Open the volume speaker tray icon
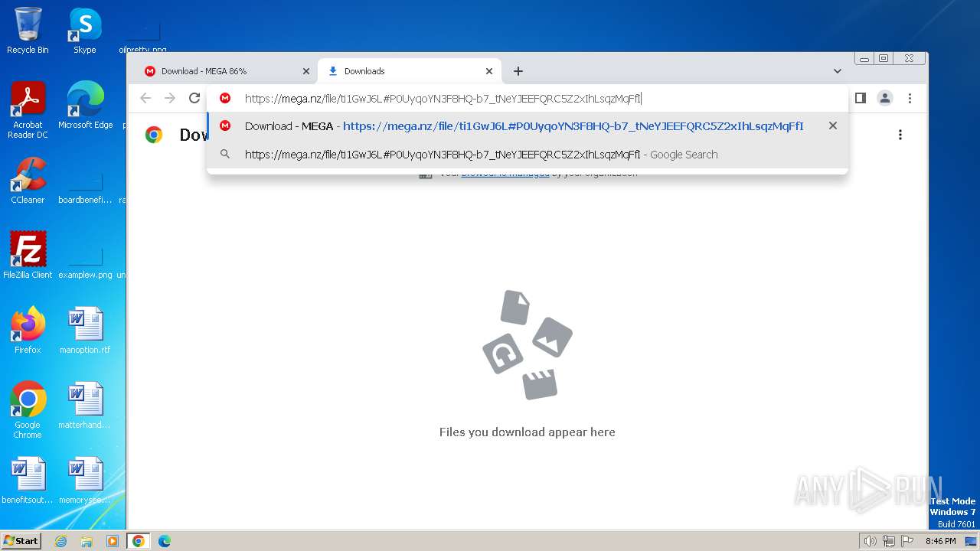 point(870,541)
